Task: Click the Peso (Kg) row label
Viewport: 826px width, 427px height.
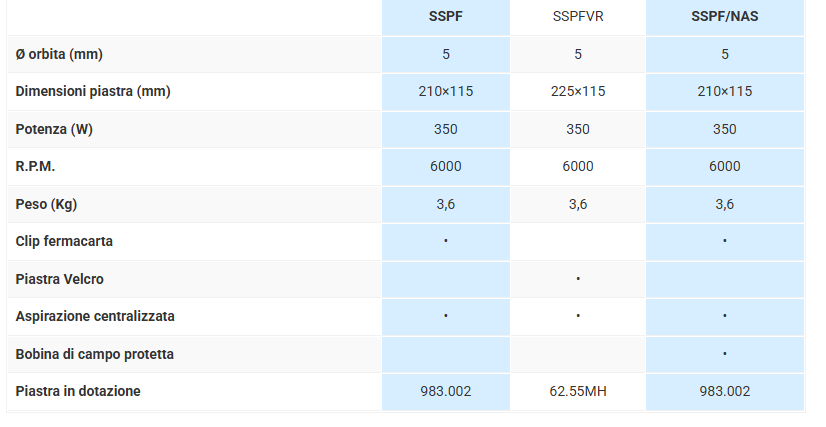Action: [47, 204]
